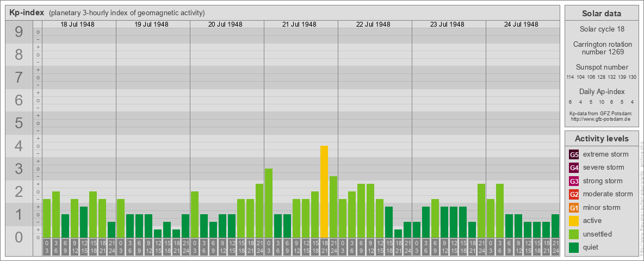This screenshot has height=261, width=644.
Task: Click the Solar cycle 18 text
Action: (x=602, y=29)
